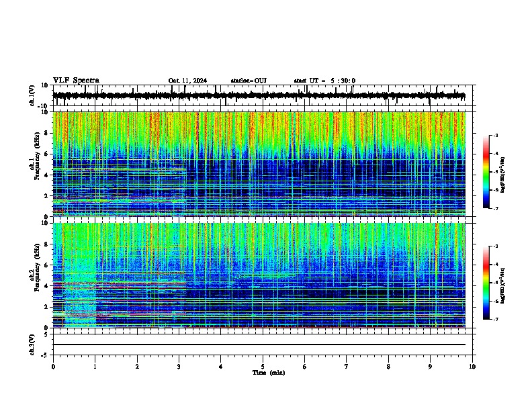Image resolution: width=532 pixels, height=411 pixels.
Task: Click the time axis tick label "2"
Action: (137, 367)
